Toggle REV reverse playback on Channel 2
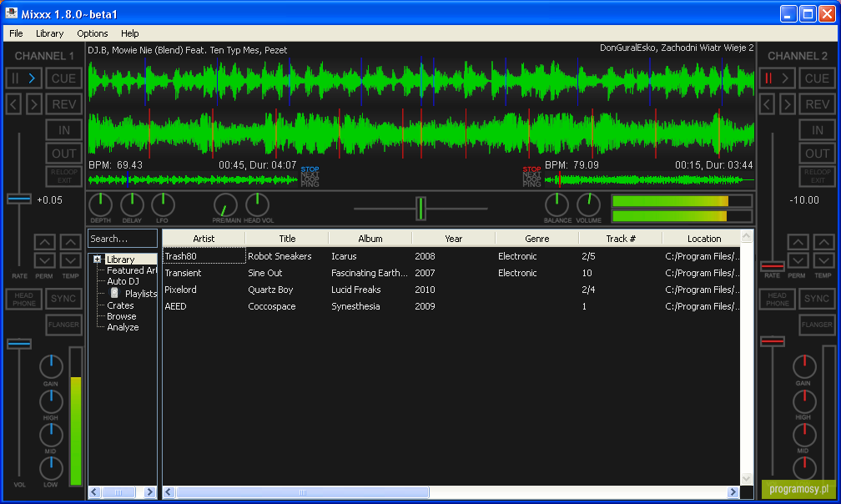The image size is (841, 504). 817,104
